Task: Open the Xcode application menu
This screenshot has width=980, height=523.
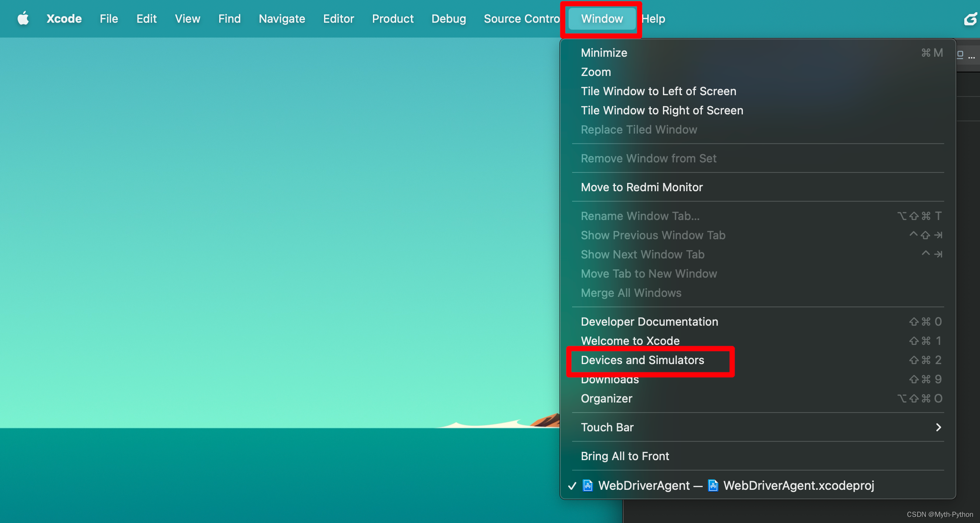Action: [x=64, y=19]
